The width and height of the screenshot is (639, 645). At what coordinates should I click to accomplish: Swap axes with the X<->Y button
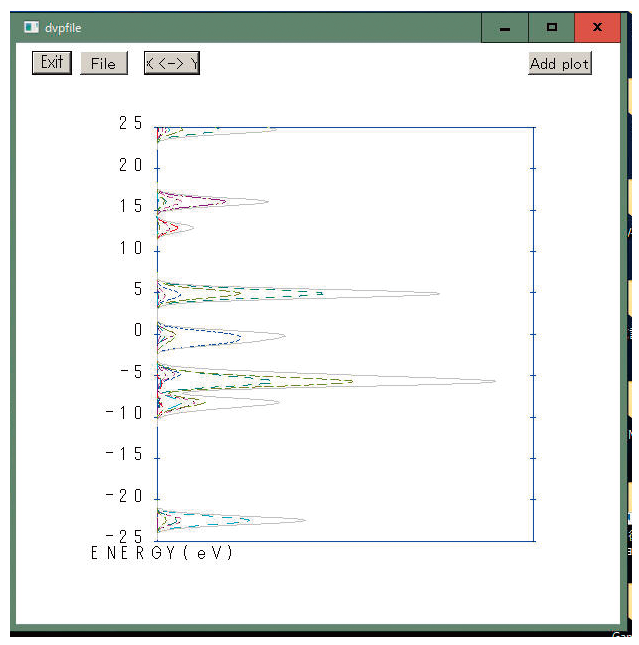click(171, 63)
